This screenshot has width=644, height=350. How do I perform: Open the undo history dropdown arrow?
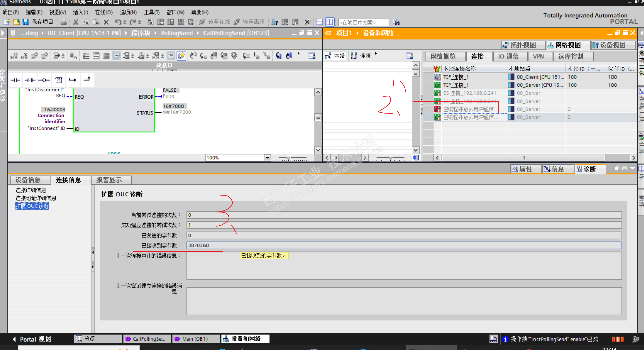coord(125,22)
